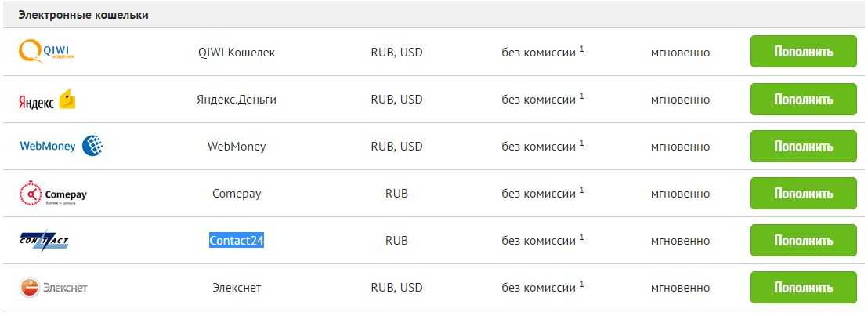Click the Comepay logo

coord(52,194)
